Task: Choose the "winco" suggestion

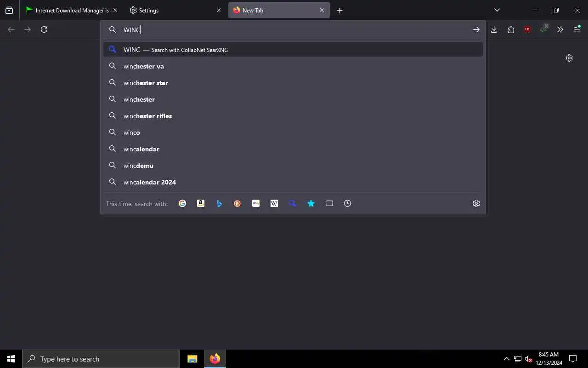Action: tap(293, 132)
